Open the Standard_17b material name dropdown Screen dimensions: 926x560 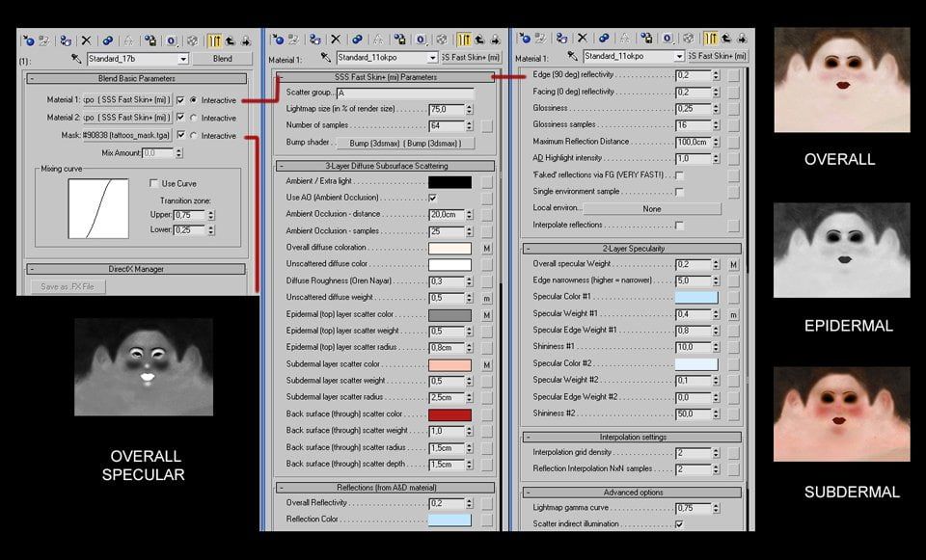click(x=183, y=59)
